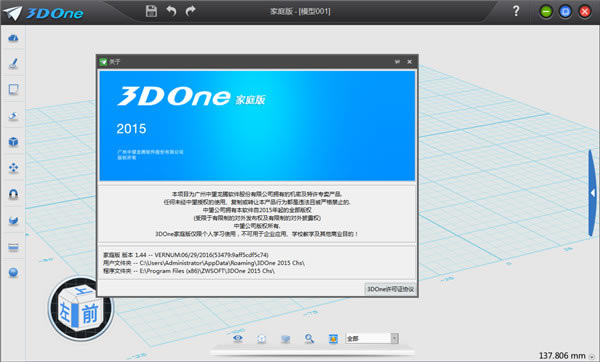This screenshot has width=600, height=362.
Task: Undo the last action
Action: click(x=171, y=11)
